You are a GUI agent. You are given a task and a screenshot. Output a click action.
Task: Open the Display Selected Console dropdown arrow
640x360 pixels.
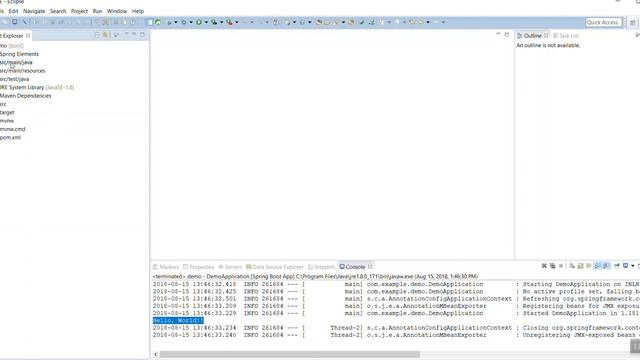[633, 266]
